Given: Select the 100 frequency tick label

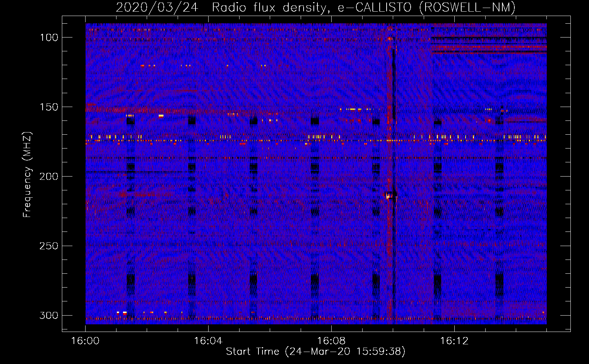Looking at the screenshot, I should pyautogui.click(x=49, y=37).
